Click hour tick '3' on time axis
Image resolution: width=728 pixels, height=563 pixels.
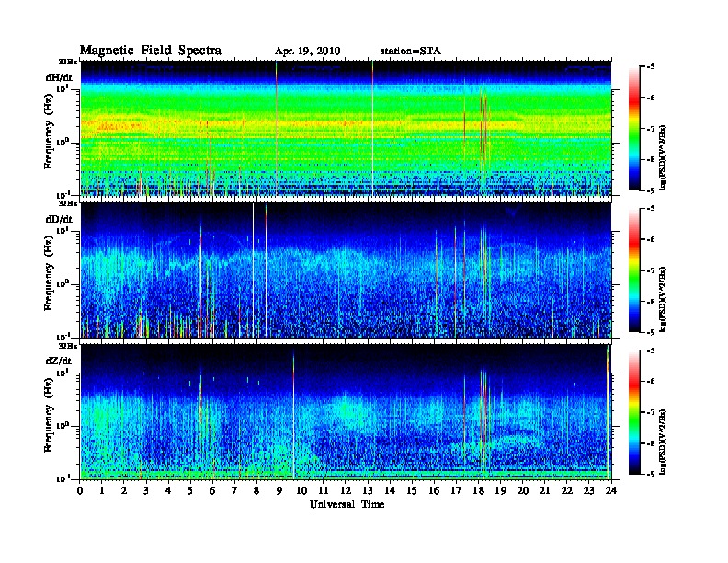147,490
